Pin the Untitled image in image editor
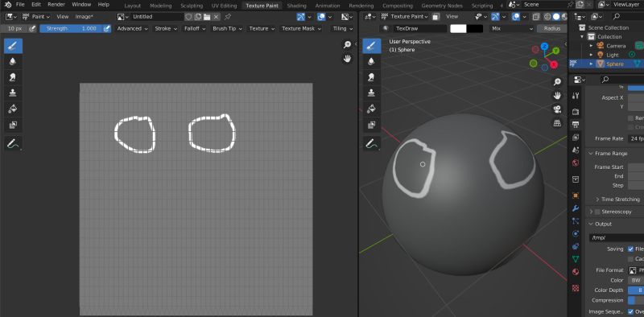 tap(228, 17)
